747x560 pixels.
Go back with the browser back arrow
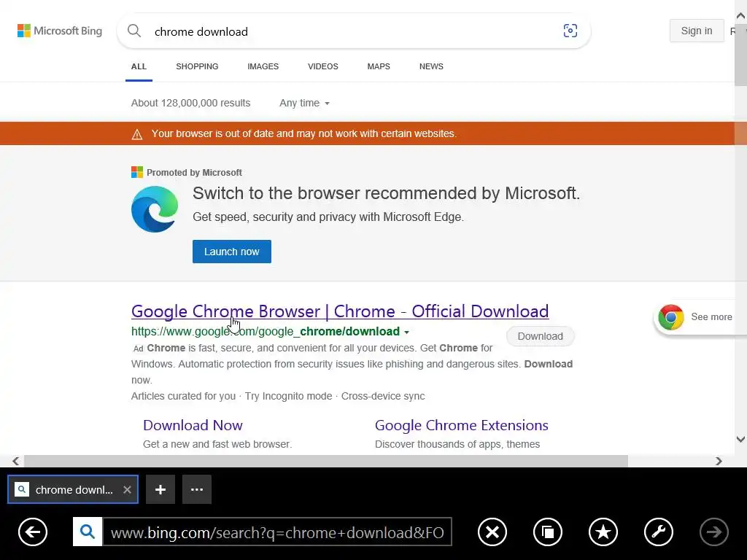[33, 532]
